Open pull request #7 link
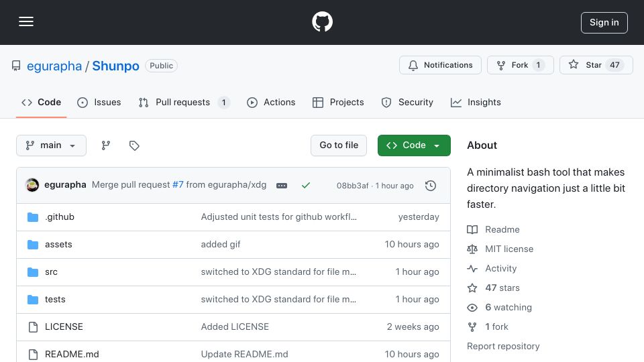The width and height of the screenshot is (644, 362). pos(178,185)
